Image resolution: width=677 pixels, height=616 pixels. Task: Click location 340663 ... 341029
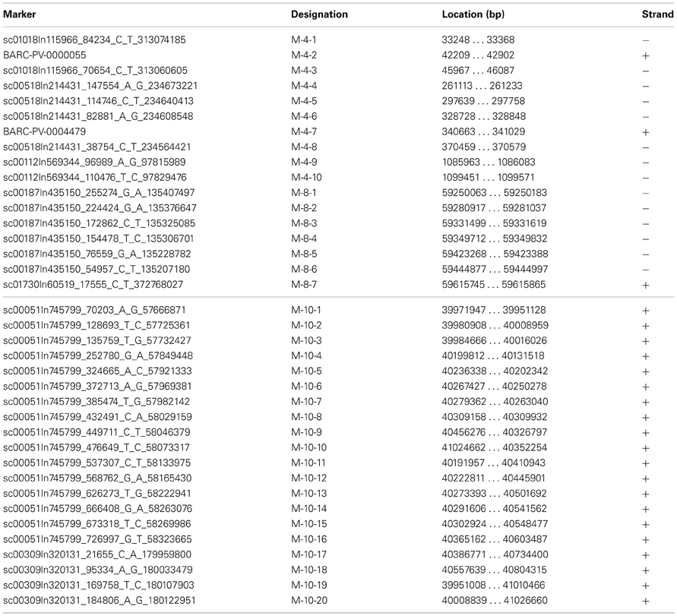pos(484,131)
